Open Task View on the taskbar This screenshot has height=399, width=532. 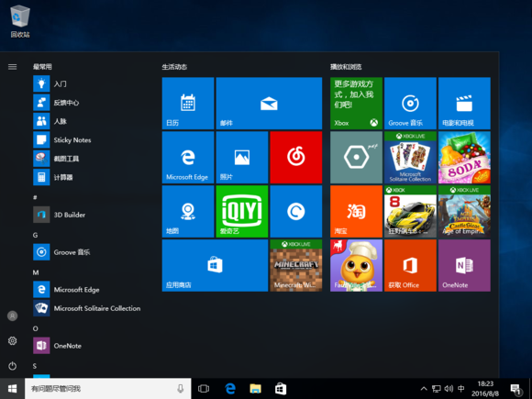click(204, 389)
